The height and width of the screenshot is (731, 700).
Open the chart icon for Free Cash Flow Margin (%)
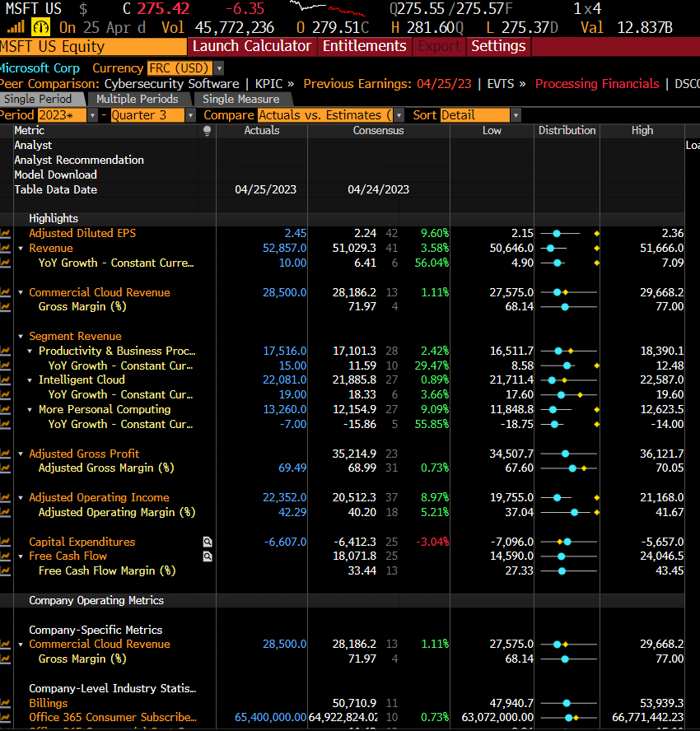[x=5, y=570]
